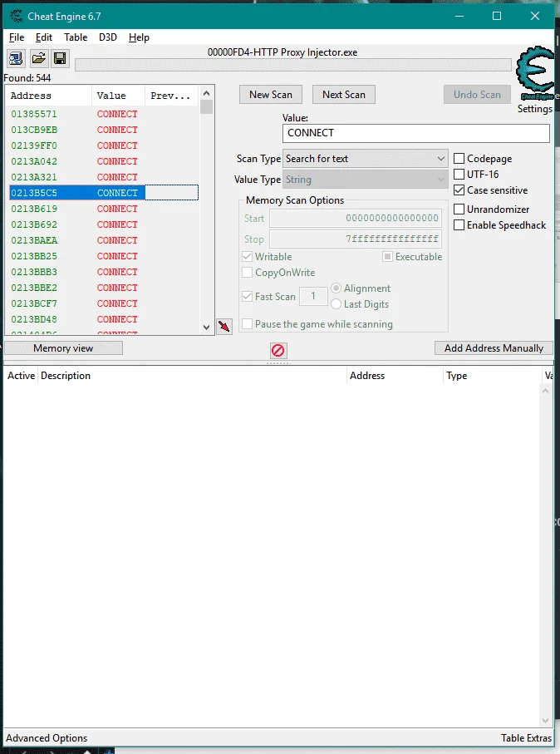The image size is (560, 754).
Task: Click the Active column header
Action: click(x=21, y=376)
